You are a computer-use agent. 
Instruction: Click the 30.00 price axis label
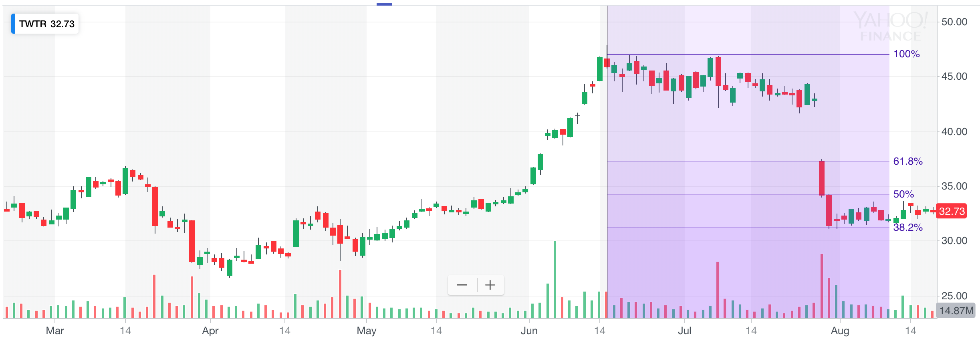[x=954, y=241]
